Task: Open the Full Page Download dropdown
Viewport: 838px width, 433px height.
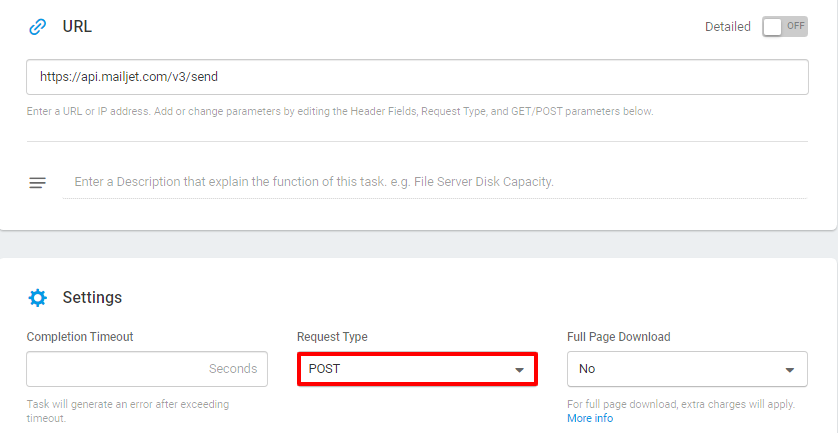Action: click(x=687, y=369)
